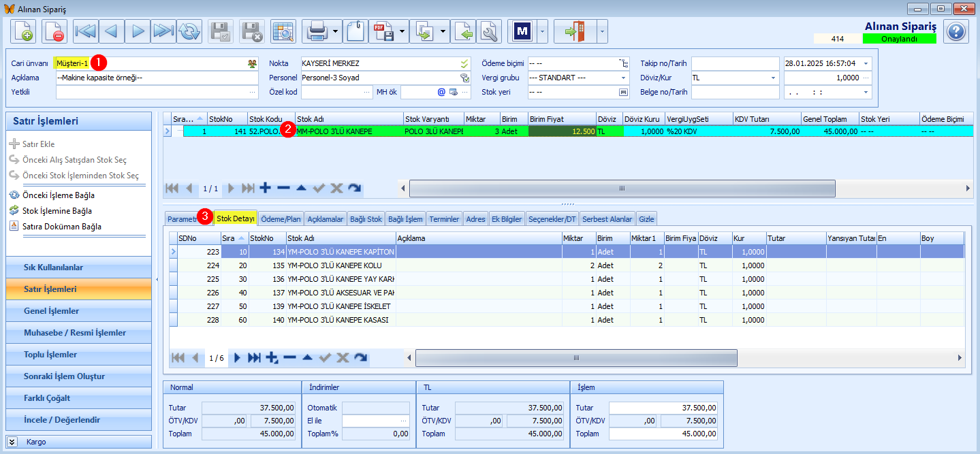Viewport: 980px width, 454px height.
Task: Switch to the Ödeme/Plan tab
Action: tap(281, 219)
